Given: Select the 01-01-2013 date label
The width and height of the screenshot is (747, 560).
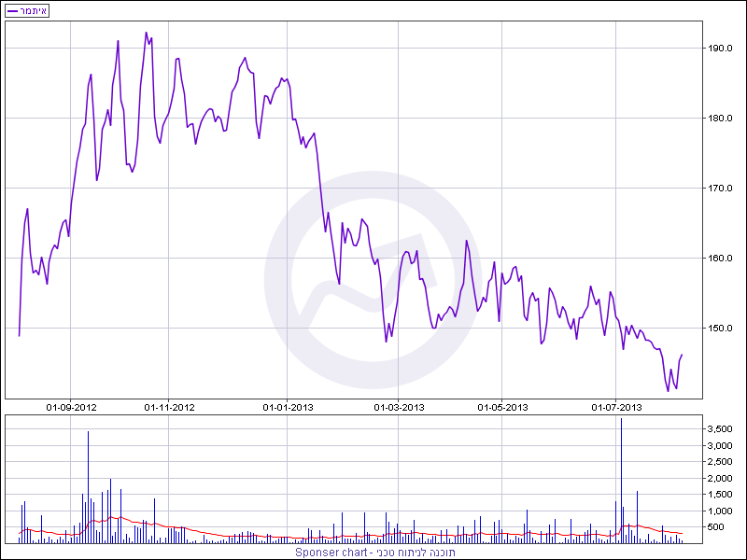Looking at the screenshot, I should [x=287, y=407].
